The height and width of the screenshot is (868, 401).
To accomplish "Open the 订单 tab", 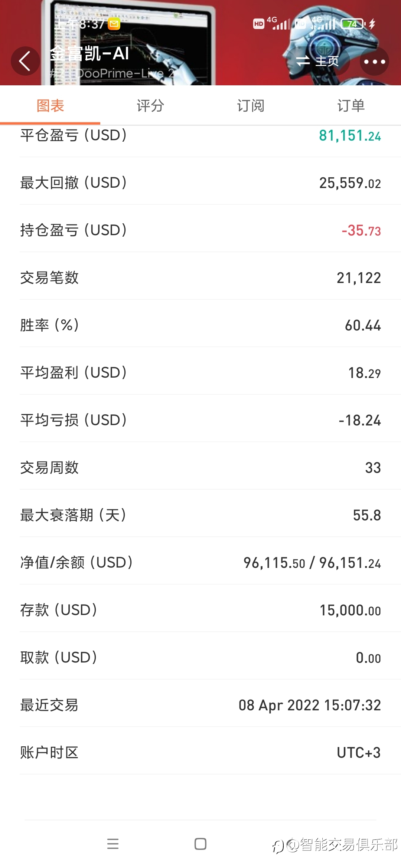I will click(351, 106).
